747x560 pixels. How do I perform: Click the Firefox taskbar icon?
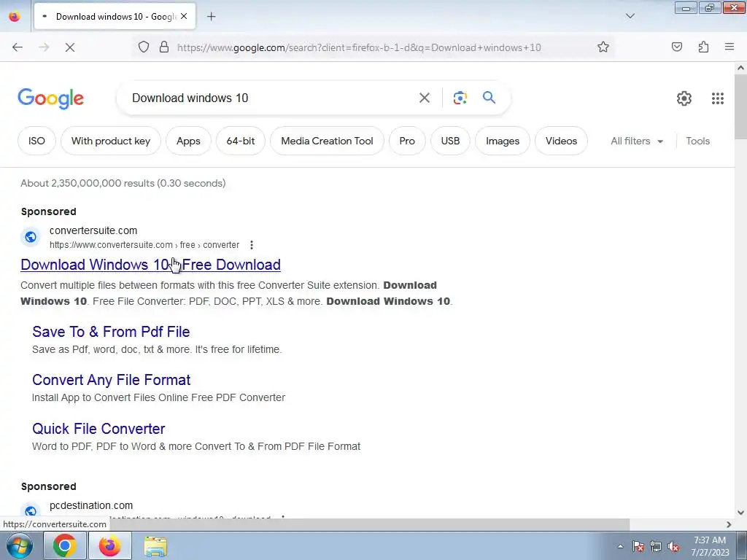[109, 545]
